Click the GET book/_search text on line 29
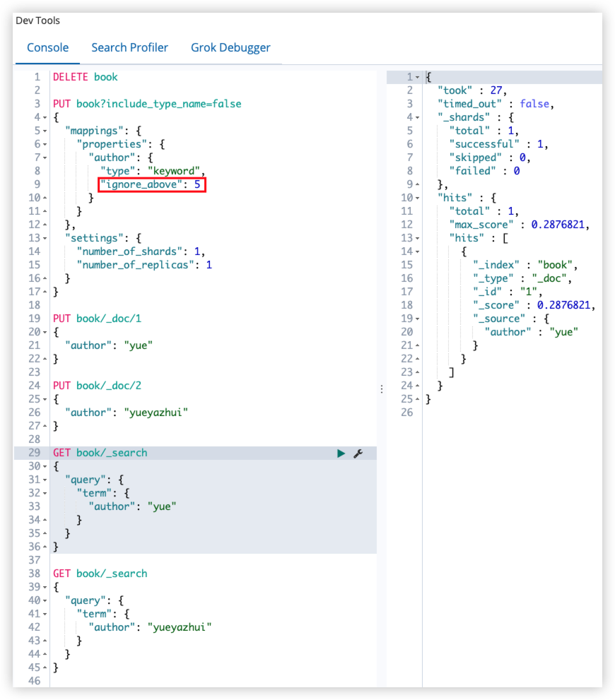This screenshot has width=615, height=700. (x=100, y=453)
